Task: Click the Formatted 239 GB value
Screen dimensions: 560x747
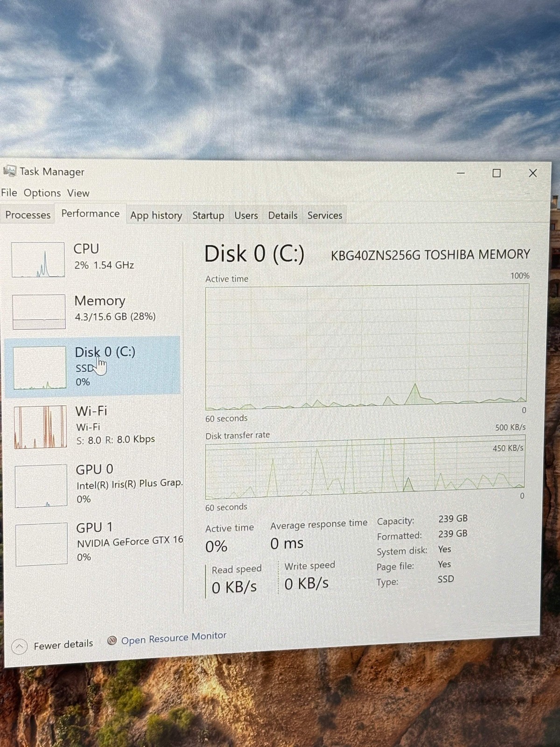Action: tap(453, 534)
